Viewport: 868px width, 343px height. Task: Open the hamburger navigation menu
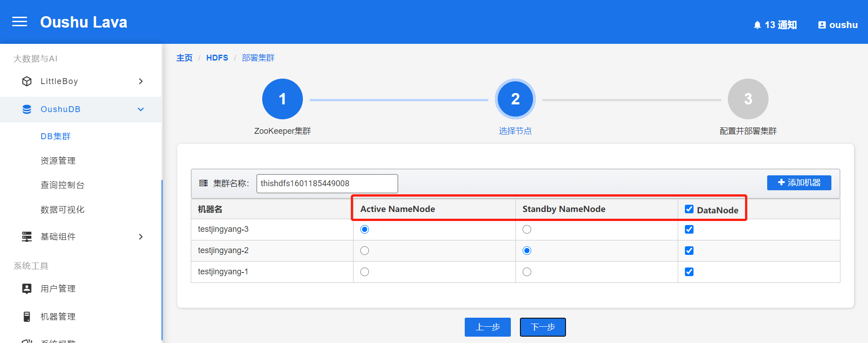tap(19, 22)
